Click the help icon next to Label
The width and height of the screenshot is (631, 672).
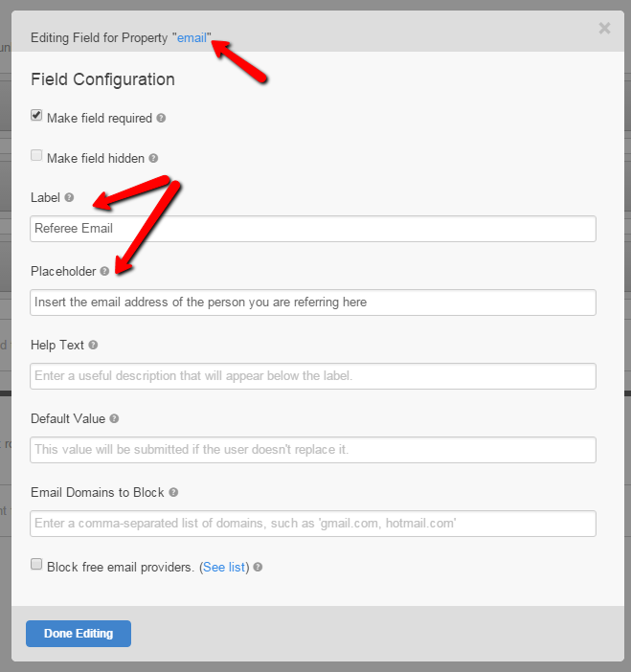[69, 198]
